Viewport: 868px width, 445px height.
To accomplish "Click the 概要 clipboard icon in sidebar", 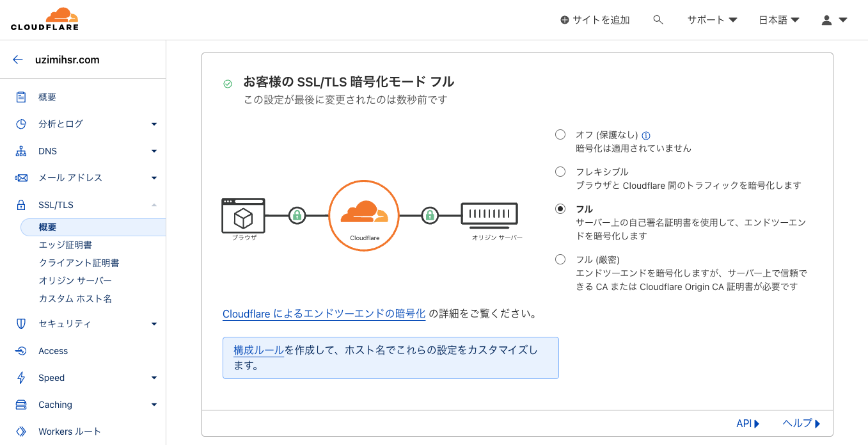I will (x=21, y=97).
